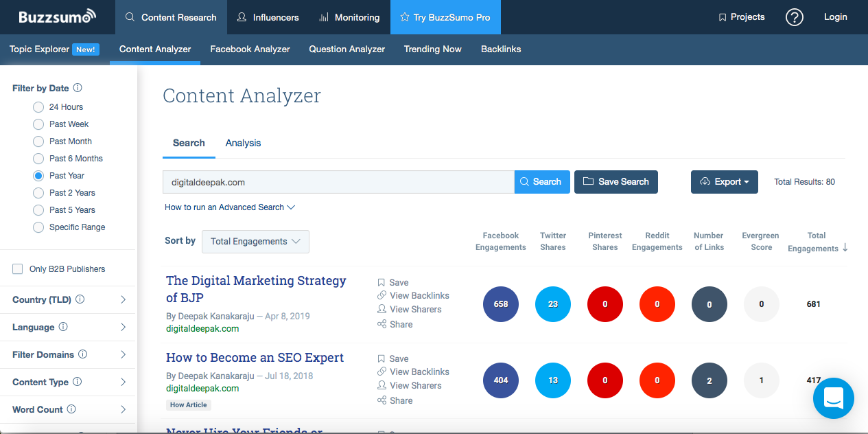Click Try BuzzSumo Pro
This screenshot has height=434, width=868.
[x=445, y=17]
